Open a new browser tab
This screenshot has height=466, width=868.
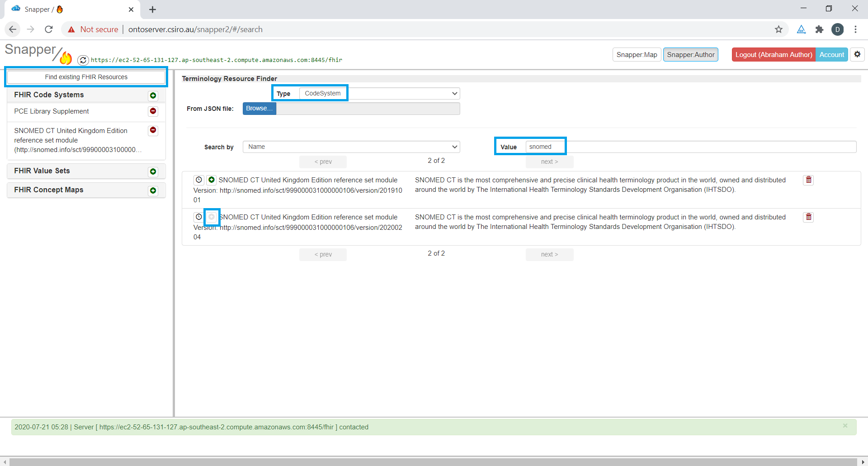[x=153, y=10]
